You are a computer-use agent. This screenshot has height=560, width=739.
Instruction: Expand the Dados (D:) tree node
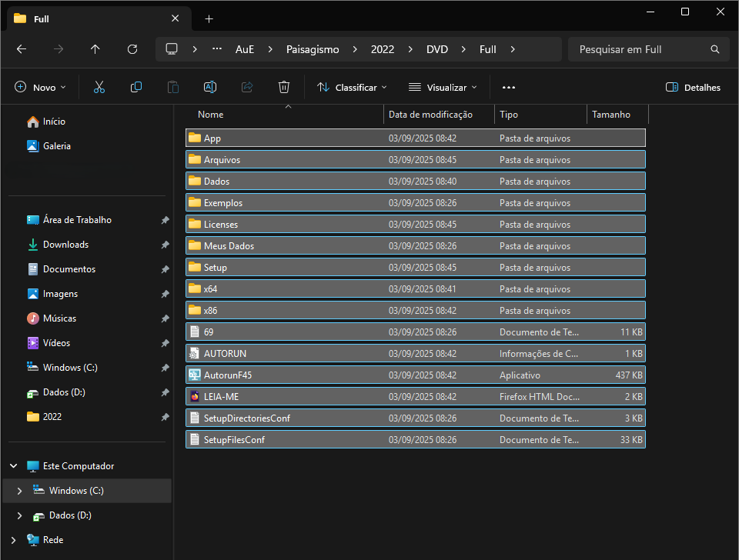(x=20, y=515)
